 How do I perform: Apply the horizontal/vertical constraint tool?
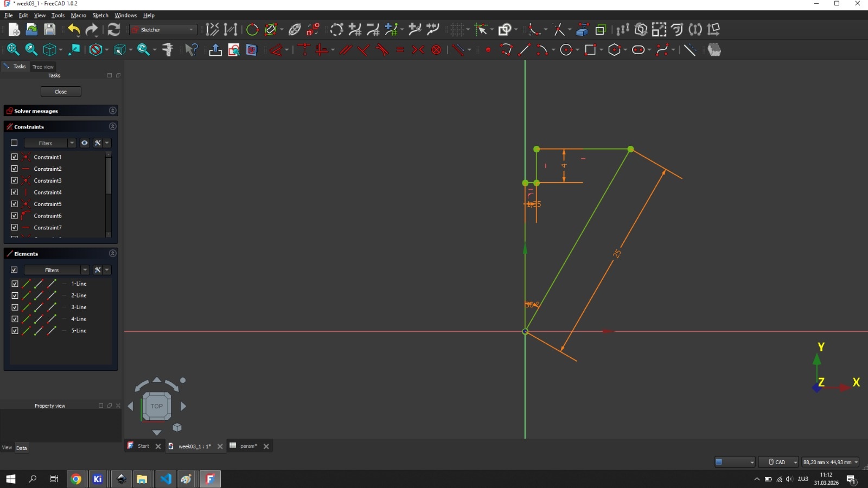point(322,50)
